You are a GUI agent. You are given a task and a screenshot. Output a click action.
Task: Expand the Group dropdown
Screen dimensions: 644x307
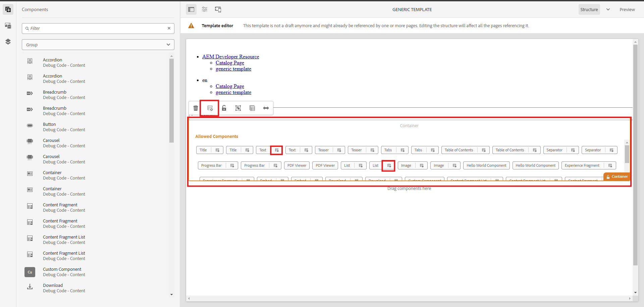pyautogui.click(x=98, y=45)
